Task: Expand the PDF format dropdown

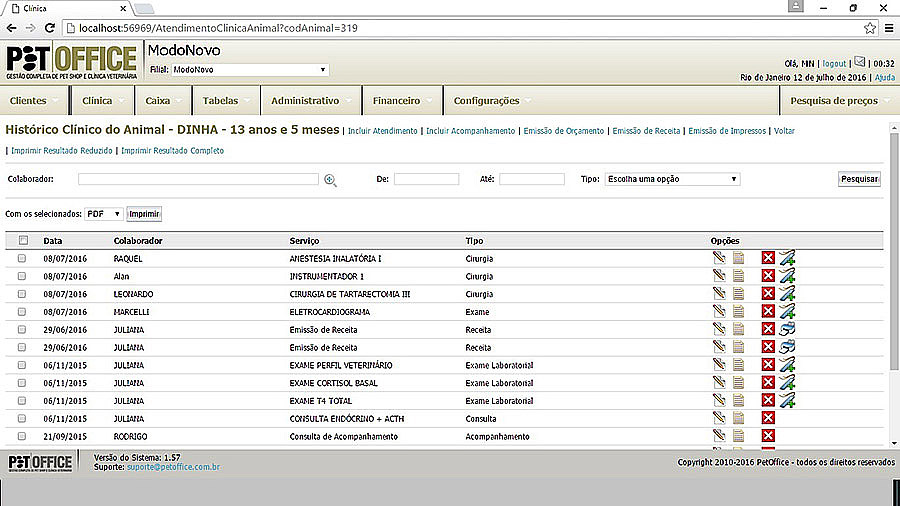Action: point(103,214)
